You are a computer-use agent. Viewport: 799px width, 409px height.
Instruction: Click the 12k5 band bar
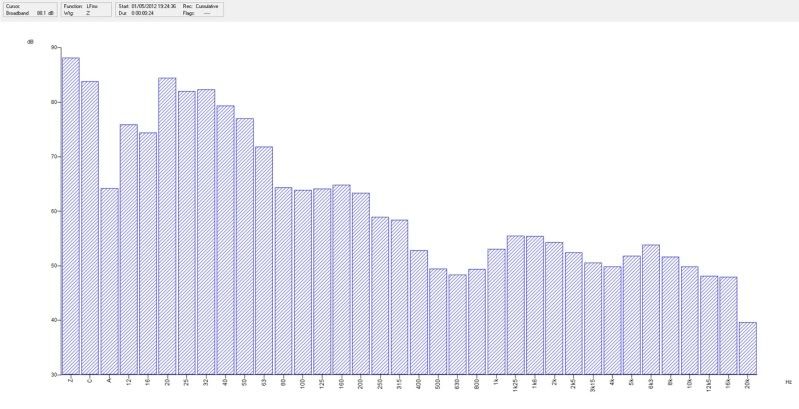coord(709,325)
